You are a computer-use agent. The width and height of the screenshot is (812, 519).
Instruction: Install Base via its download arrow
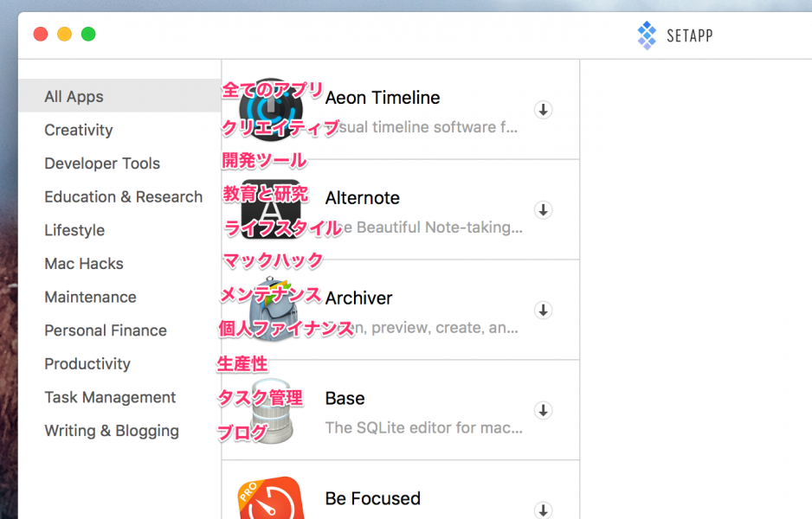click(x=543, y=411)
